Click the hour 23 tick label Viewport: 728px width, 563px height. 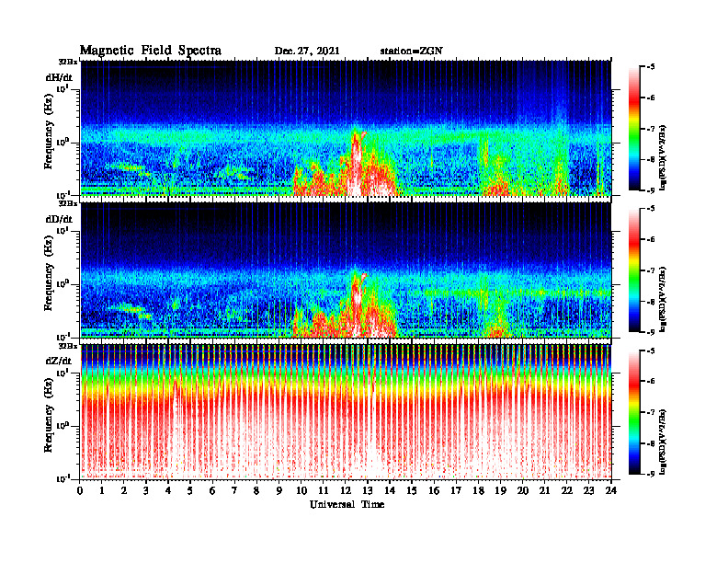(588, 490)
